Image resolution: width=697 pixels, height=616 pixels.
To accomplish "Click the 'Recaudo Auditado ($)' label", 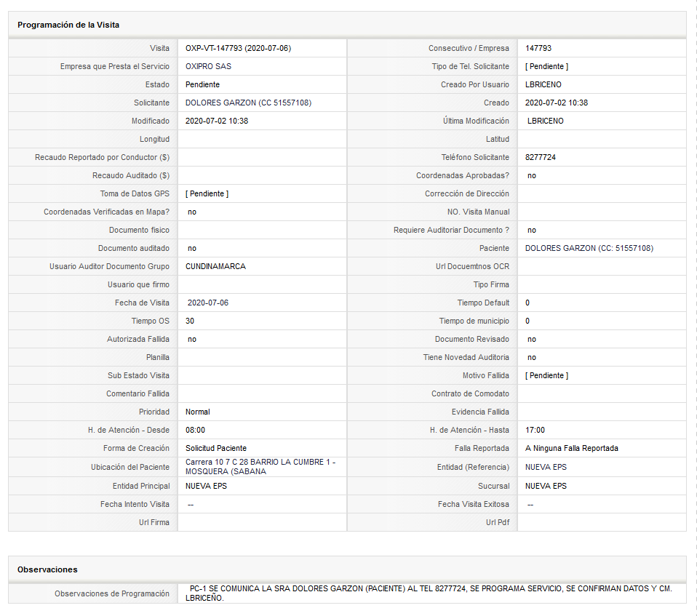I will pos(131,175).
